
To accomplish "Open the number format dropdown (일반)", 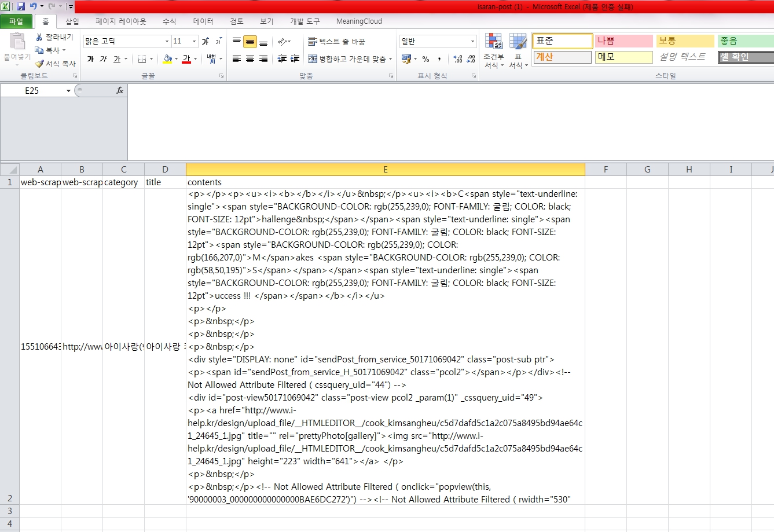I will point(472,42).
